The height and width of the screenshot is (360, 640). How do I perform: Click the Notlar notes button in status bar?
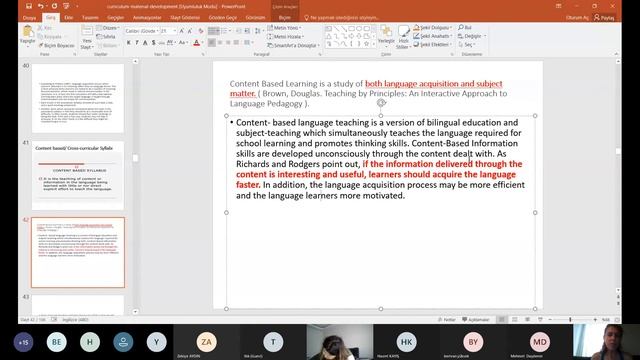[x=447, y=320]
